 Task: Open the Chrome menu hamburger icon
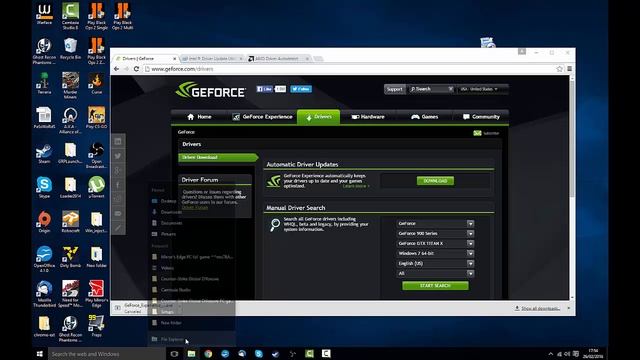coord(569,69)
